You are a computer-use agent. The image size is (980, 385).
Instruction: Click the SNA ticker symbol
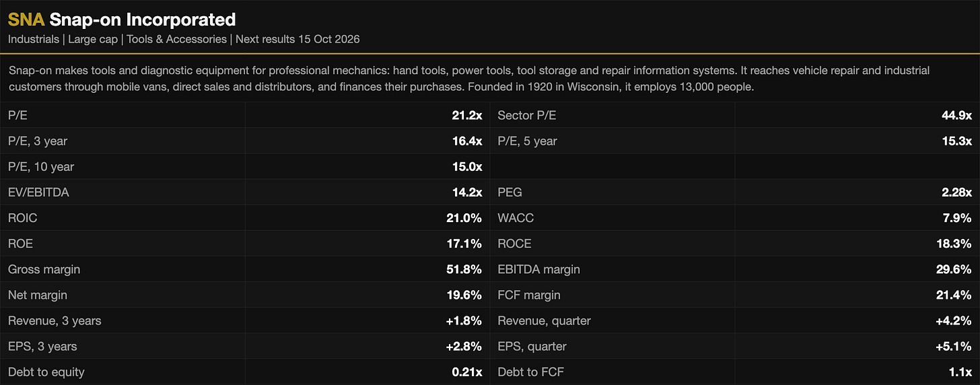(26, 20)
